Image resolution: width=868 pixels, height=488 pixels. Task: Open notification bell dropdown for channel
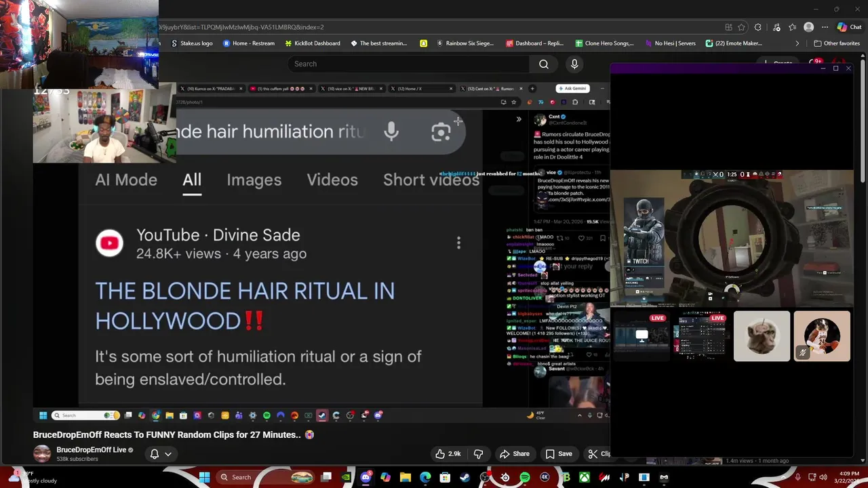[x=161, y=454]
